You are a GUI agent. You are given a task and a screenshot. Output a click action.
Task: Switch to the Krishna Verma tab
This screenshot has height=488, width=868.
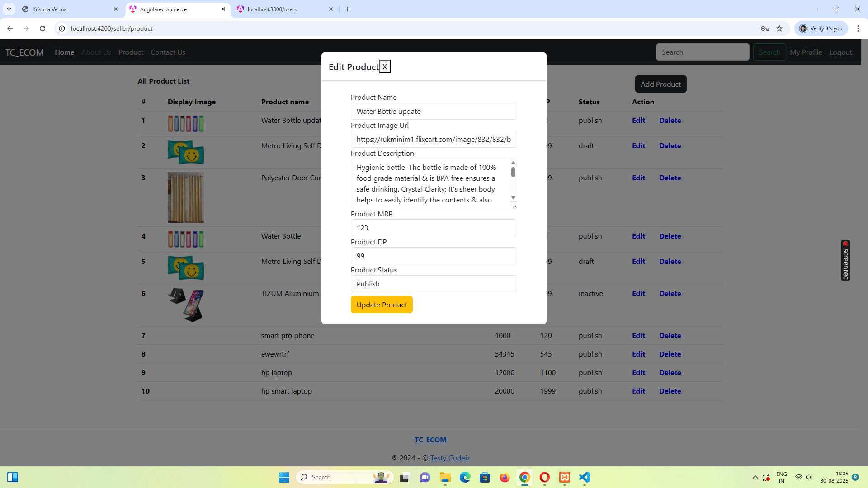pos(70,9)
